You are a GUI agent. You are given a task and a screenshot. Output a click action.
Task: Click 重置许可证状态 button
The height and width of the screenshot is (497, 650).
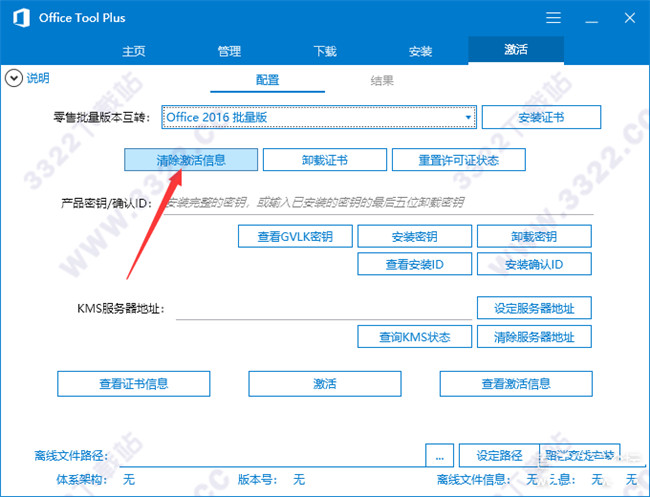point(458,160)
